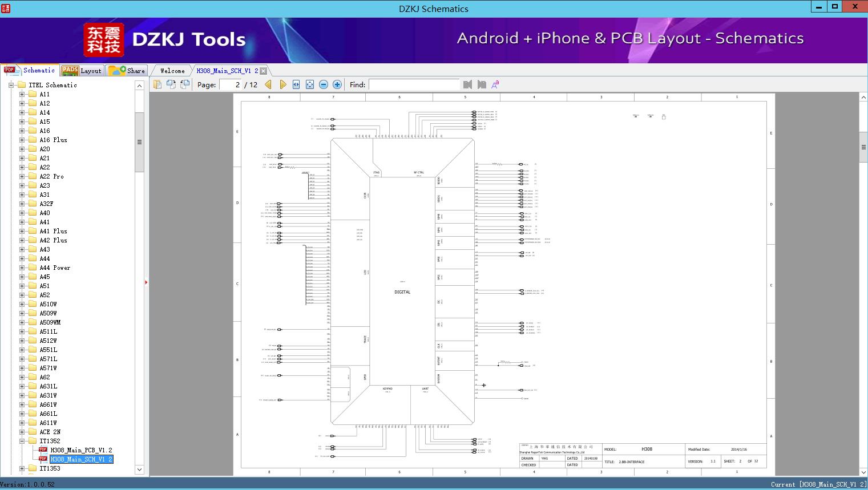
Task: Open the Welcome tab
Action: [172, 71]
